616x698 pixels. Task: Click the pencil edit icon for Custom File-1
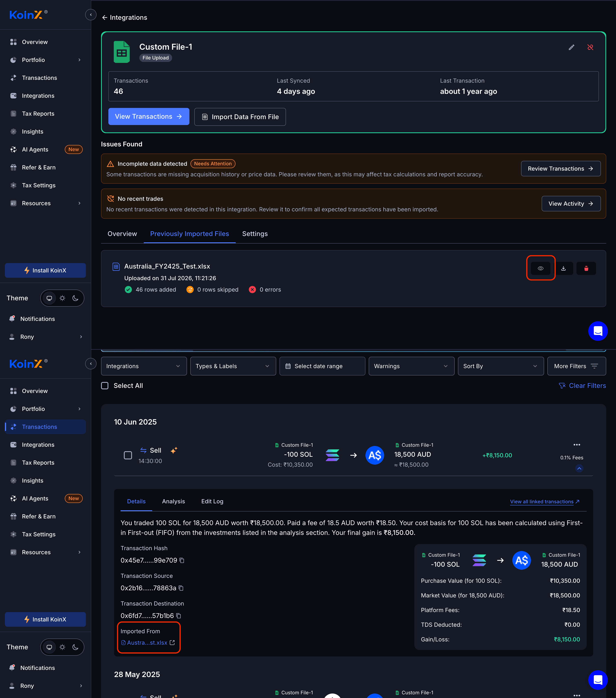click(x=571, y=47)
